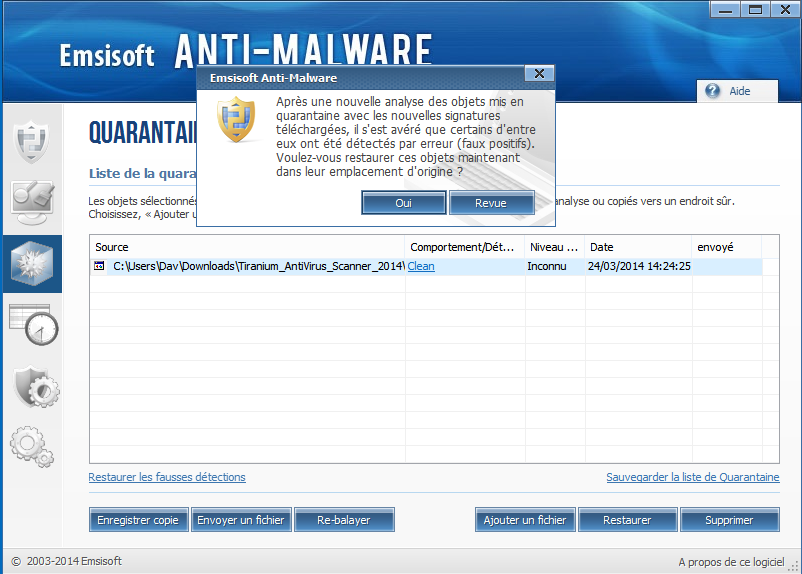Click Sauvegarder la liste de Quarantaine link
The height and width of the screenshot is (574, 802).
(693, 477)
